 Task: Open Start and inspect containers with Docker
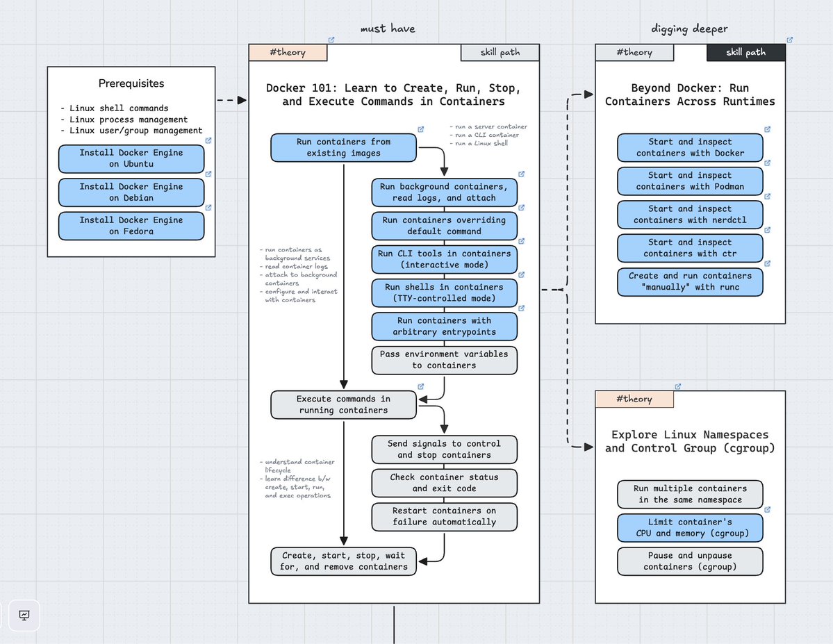pyautogui.click(x=690, y=147)
